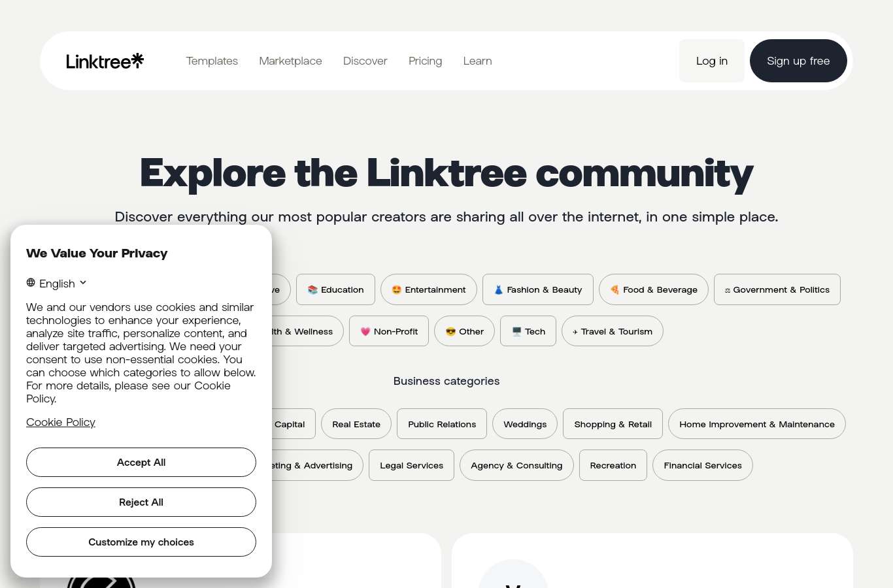Open the Templates menu item
The width and height of the screenshot is (893, 588).
coord(212,61)
